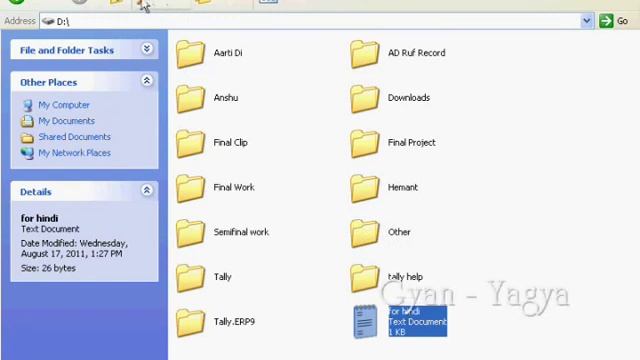
Task: Select the Final Project folder icon
Action: coord(364,143)
